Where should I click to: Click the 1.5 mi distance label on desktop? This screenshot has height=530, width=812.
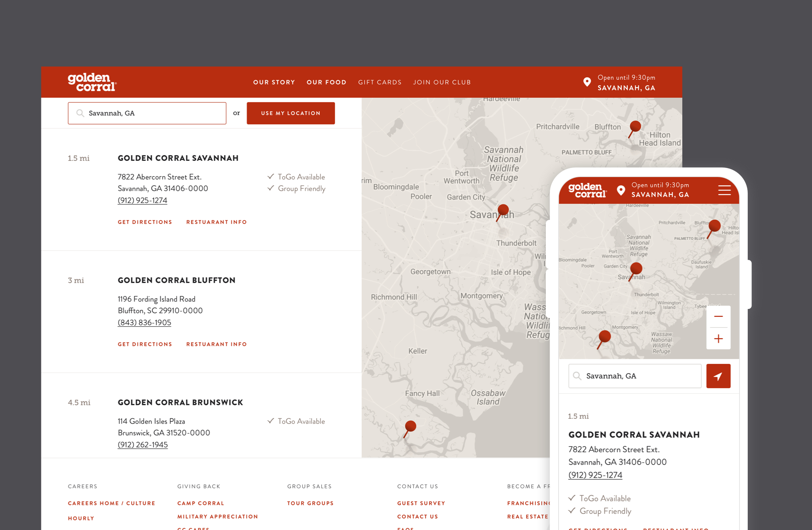(79, 158)
